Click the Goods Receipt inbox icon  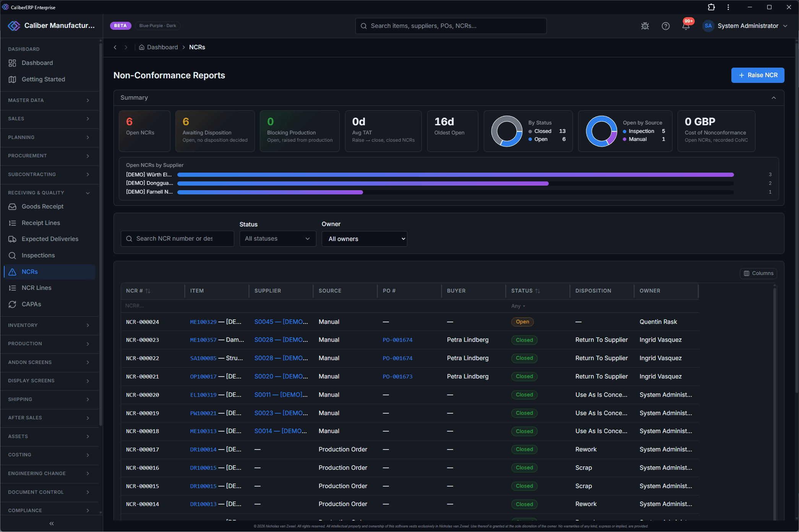[12, 207]
